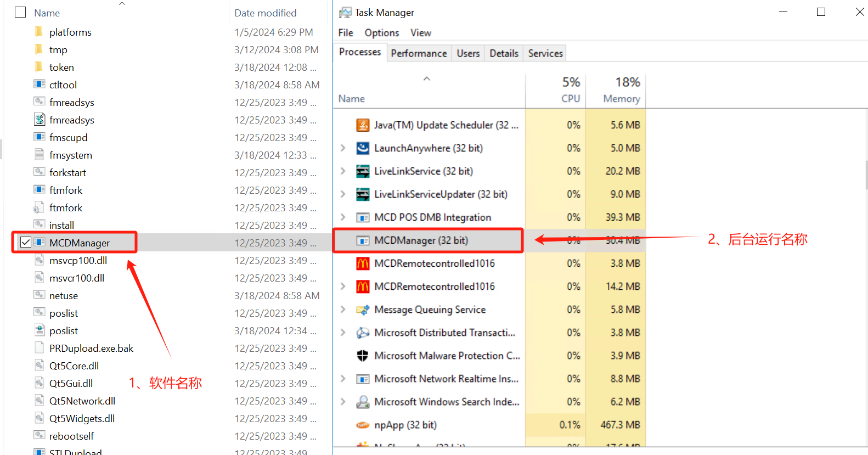Click the Java Update Scheduler process icon
Screen dimensions: 868x455
363,125
